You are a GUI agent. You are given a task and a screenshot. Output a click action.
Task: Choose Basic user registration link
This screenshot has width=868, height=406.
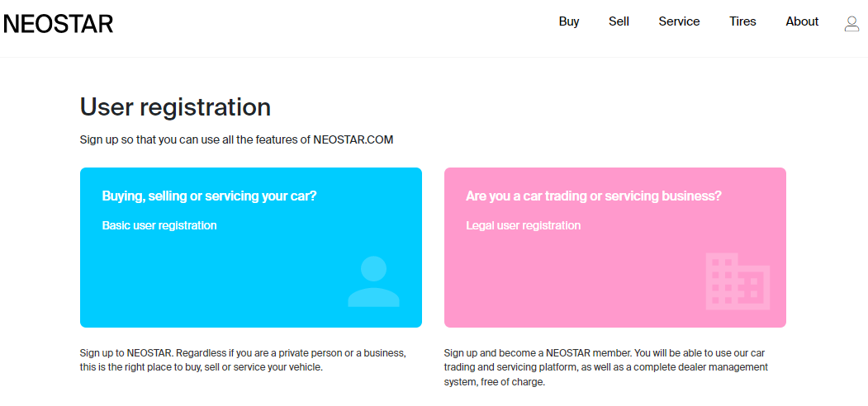click(x=159, y=225)
